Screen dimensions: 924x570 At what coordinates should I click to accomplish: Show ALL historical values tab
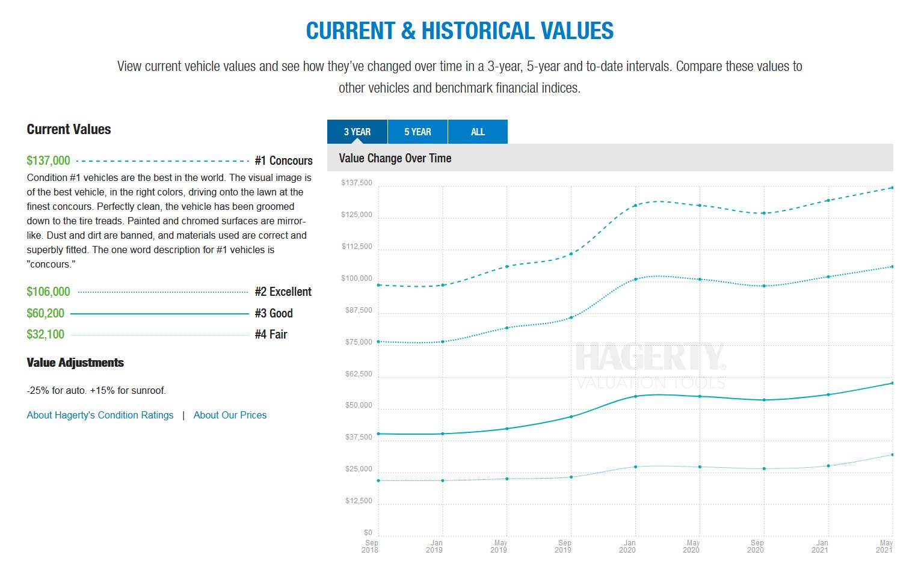click(x=478, y=132)
